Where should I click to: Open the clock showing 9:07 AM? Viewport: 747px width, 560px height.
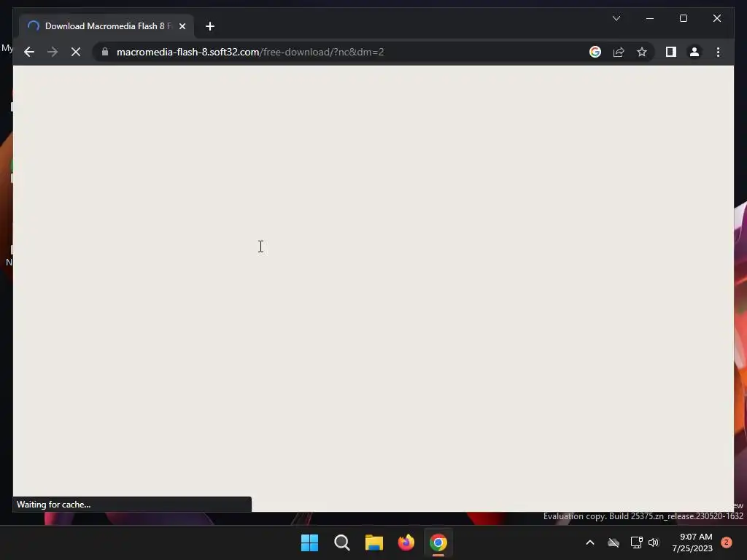pos(692,542)
